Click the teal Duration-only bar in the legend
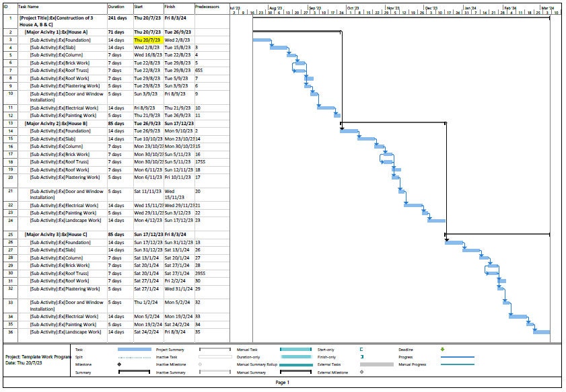566x392 pixels. [295, 358]
